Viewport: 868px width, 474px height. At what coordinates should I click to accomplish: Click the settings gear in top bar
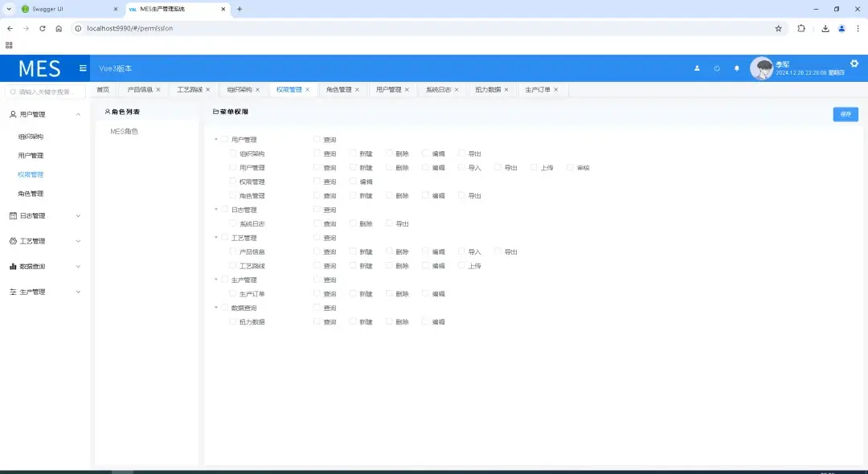click(854, 63)
